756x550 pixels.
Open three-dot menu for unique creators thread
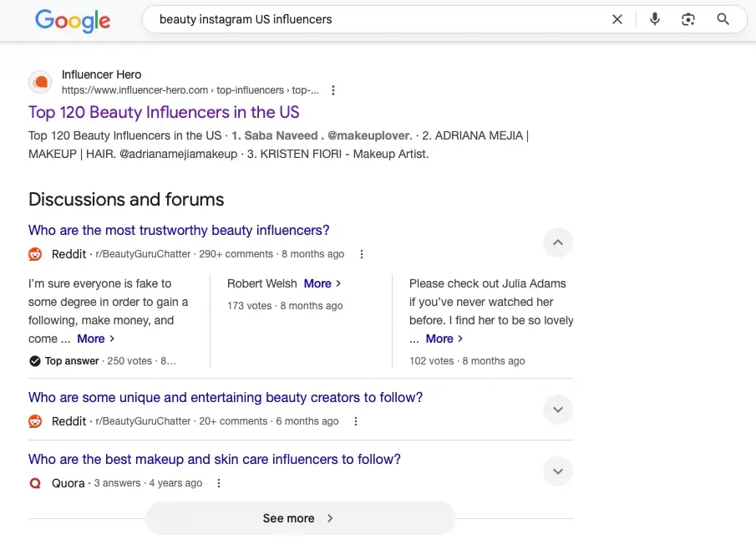pos(356,421)
